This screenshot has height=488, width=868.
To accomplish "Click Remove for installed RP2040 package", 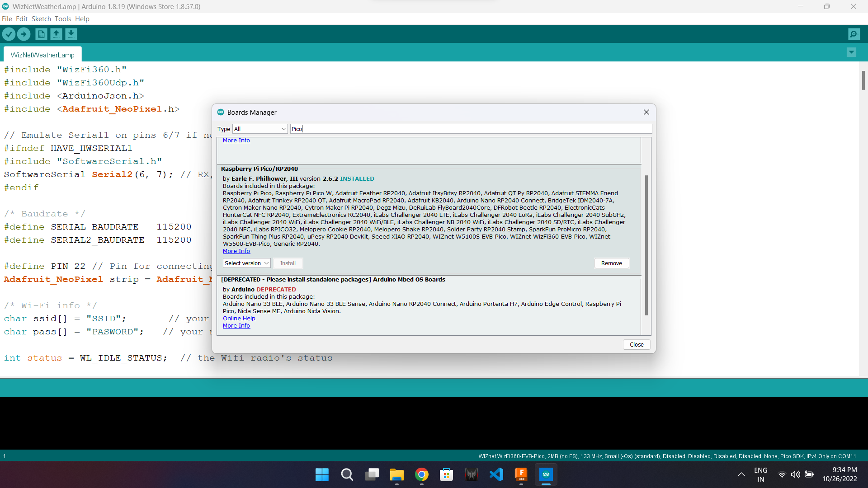I will click(611, 263).
